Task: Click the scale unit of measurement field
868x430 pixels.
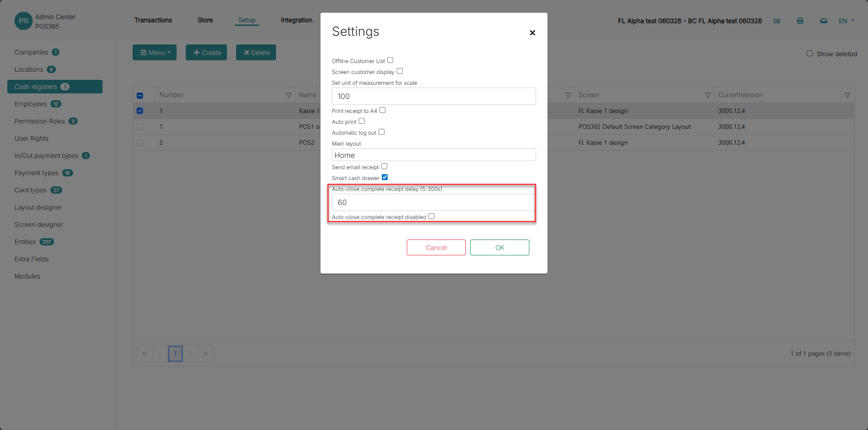Action: point(434,96)
